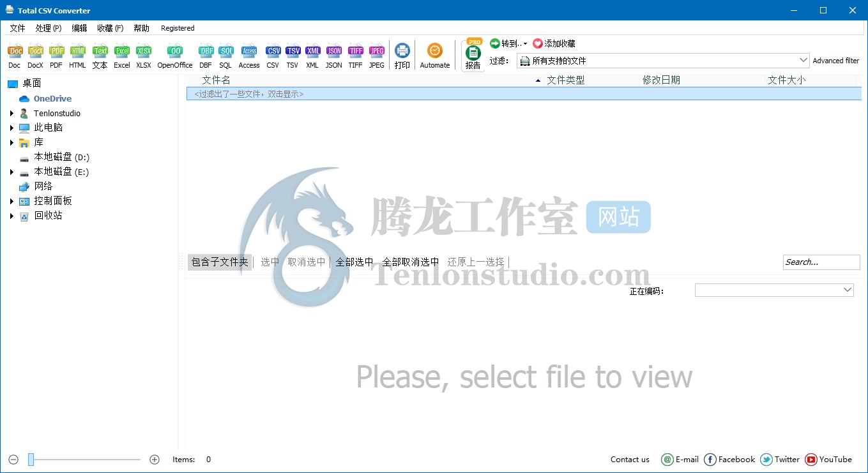Expand the Tenlonstudio tree node
Image resolution: width=868 pixels, height=473 pixels.
click(x=11, y=113)
